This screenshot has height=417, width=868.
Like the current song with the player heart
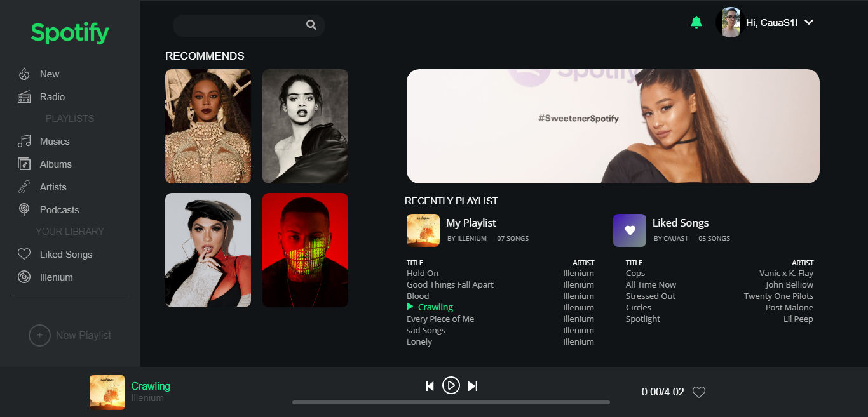699,392
